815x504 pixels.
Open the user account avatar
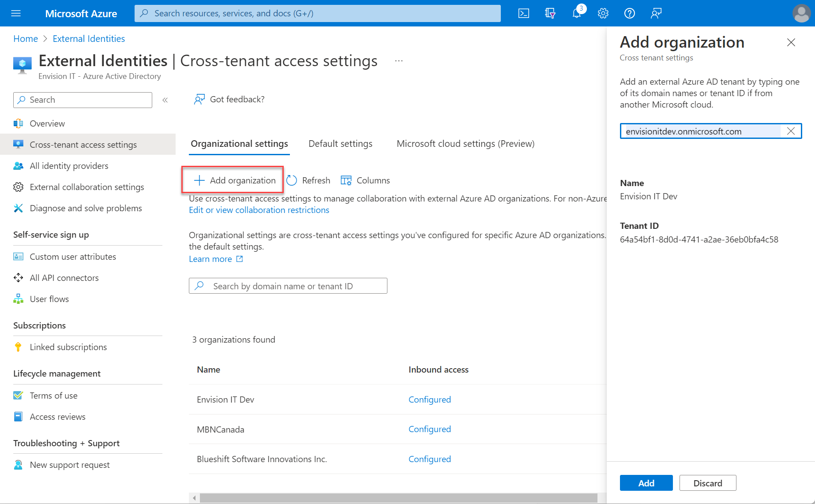pyautogui.click(x=801, y=13)
